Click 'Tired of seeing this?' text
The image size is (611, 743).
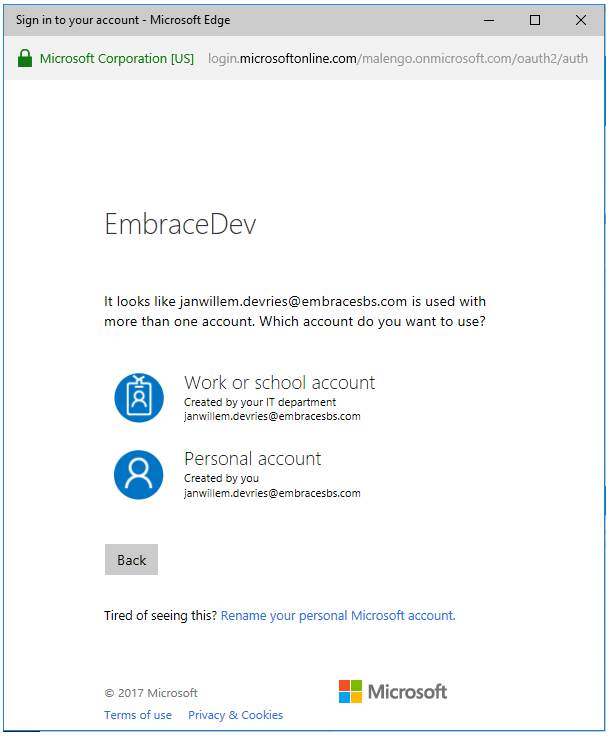(160, 616)
